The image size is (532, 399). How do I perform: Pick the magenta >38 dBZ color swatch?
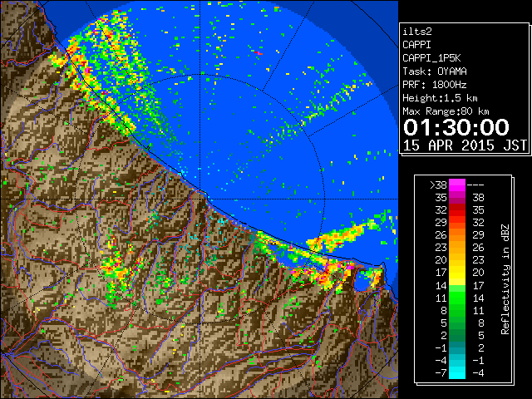click(457, 185)
